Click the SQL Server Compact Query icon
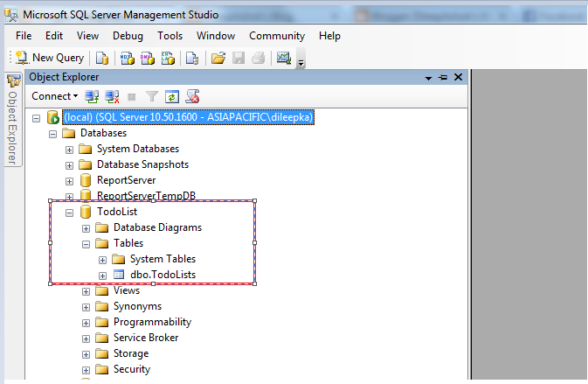 point(192,59)
